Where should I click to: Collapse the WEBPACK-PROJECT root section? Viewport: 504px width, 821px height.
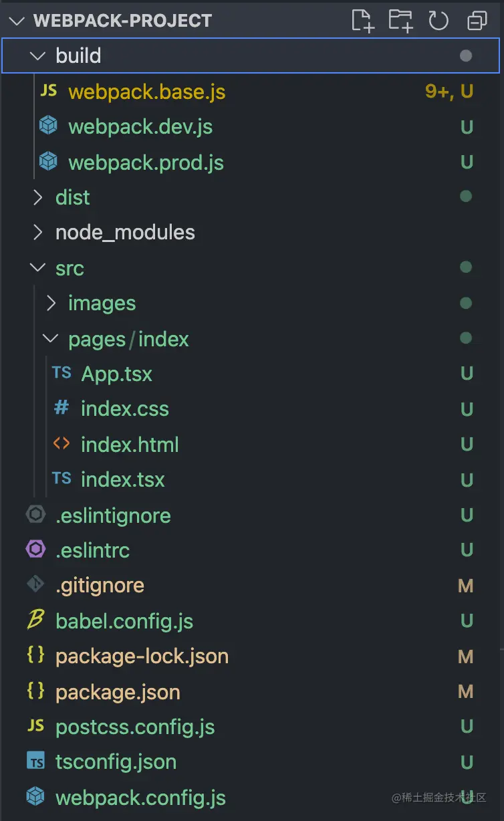pyautogui.click(x=17, y=21)
